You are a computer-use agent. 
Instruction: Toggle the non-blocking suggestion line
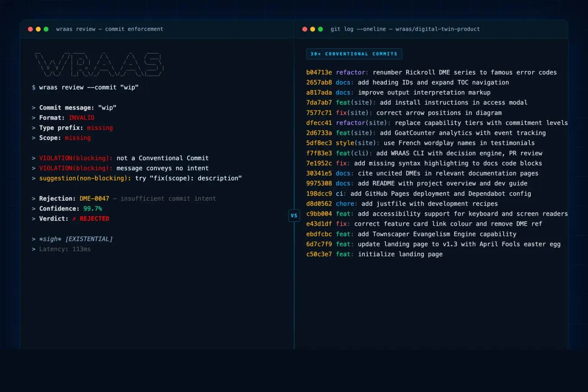coord(137,178)
